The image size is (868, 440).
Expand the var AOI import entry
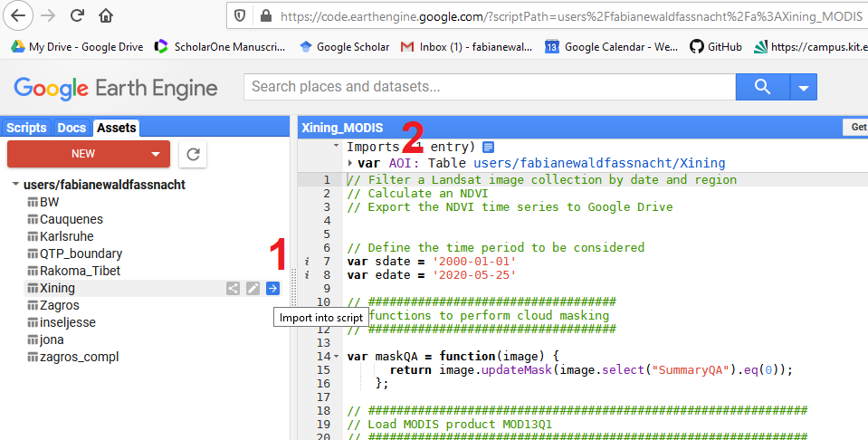[350, 163]
